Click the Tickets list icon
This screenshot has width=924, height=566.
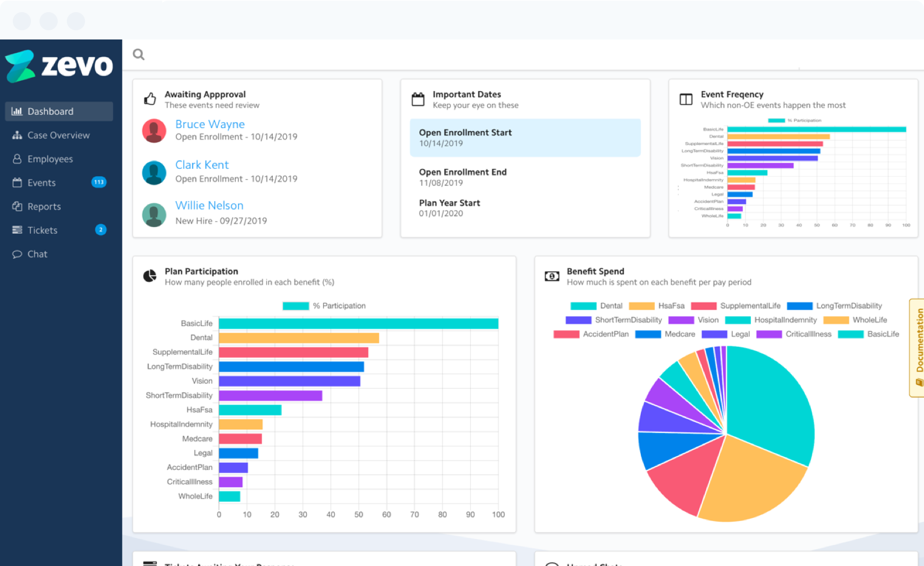(17, 230)
